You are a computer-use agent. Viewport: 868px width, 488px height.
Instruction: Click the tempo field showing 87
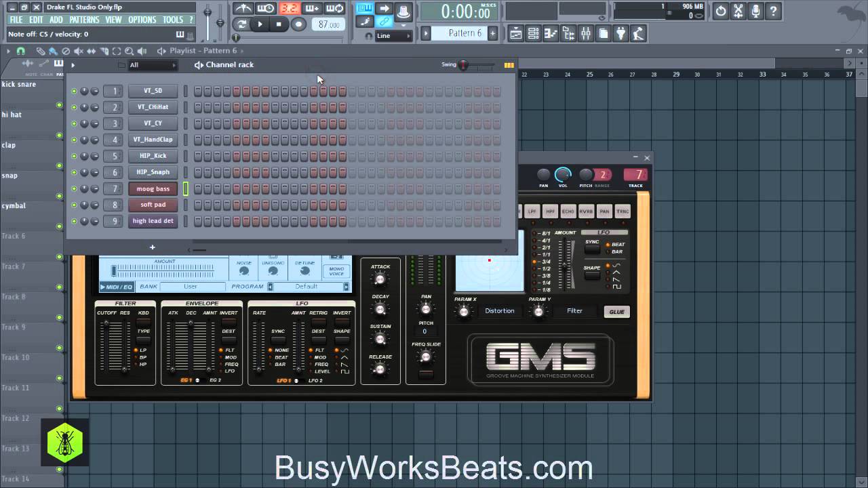(x=328, y=24)
